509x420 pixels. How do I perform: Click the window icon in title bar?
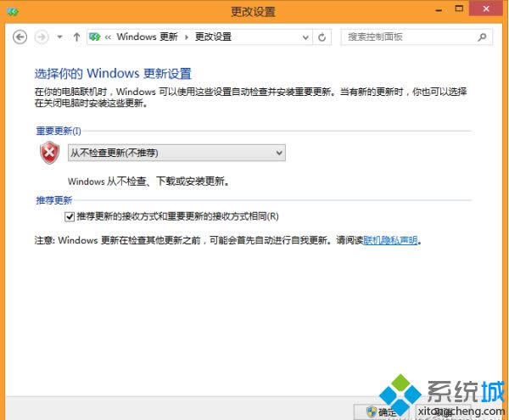pos(13,12)
